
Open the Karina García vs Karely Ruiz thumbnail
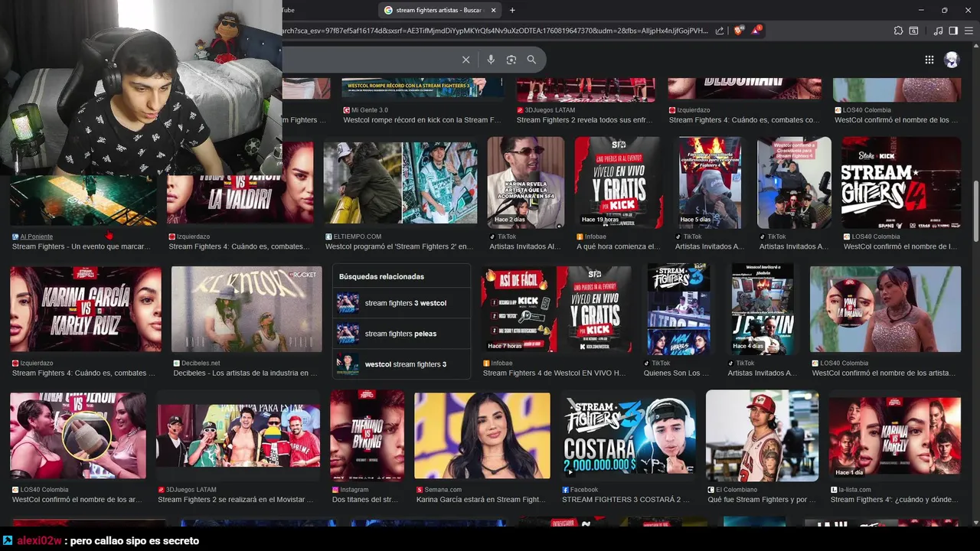click(x=86, y=308)
